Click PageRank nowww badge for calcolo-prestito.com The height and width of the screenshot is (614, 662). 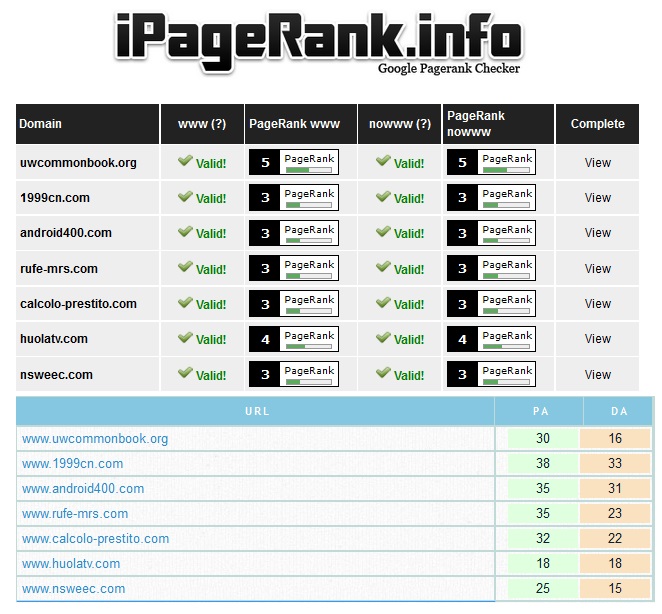click(491, 304)
